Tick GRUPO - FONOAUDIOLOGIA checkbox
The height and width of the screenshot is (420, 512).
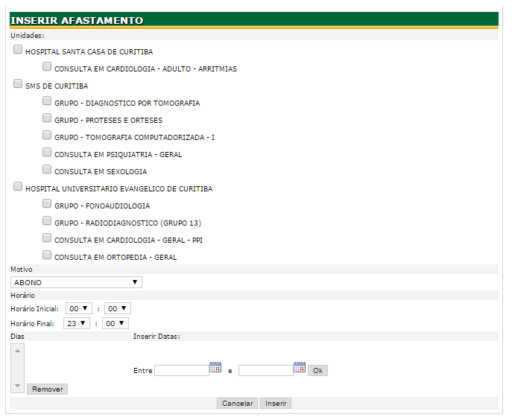click(x=47, y=204)
